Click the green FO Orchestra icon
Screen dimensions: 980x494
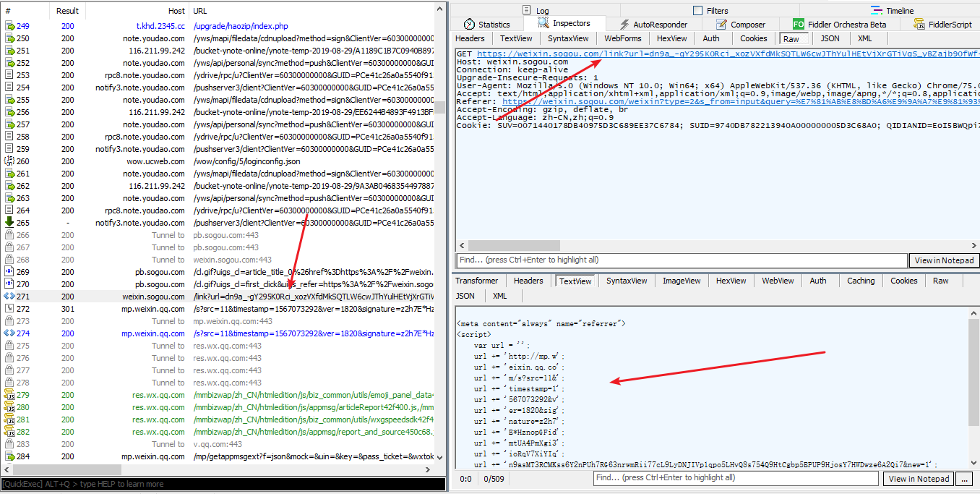click(799, 25)
